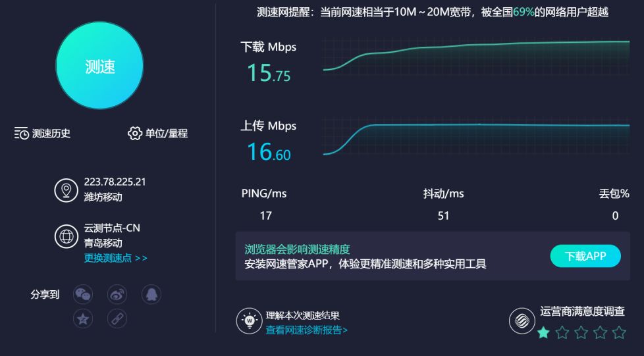Share the result via the QQ penguin icon

click(151, 294)
